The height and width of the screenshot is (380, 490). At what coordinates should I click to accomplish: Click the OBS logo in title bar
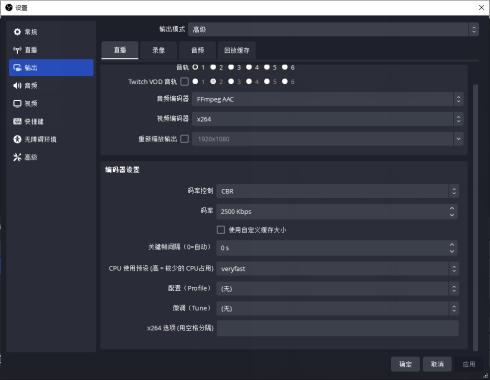(x=9, y=7)
